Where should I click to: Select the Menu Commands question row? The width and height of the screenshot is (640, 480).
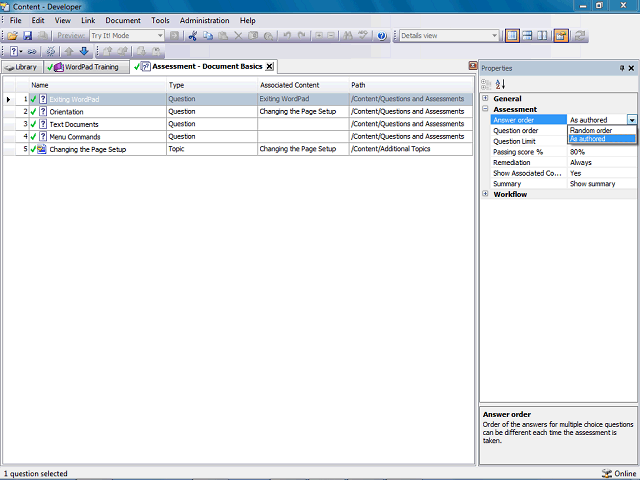click(x=238, y=136)
